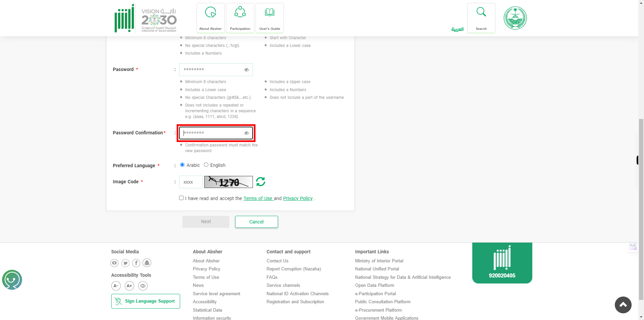Select English as preferred language

(x=206, y=165)
